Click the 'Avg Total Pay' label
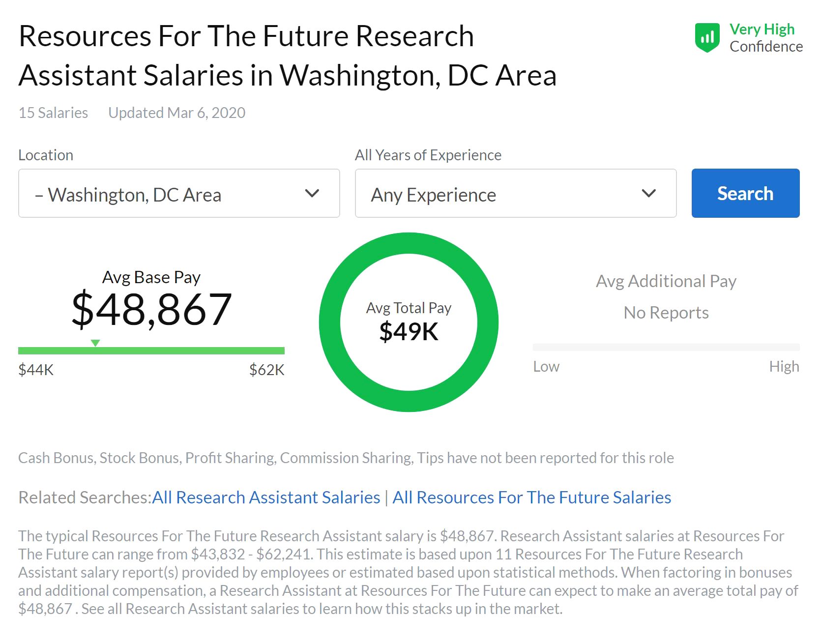Viewport: 821px width, 644px height. pyautogui.click(x=409, y=308)
